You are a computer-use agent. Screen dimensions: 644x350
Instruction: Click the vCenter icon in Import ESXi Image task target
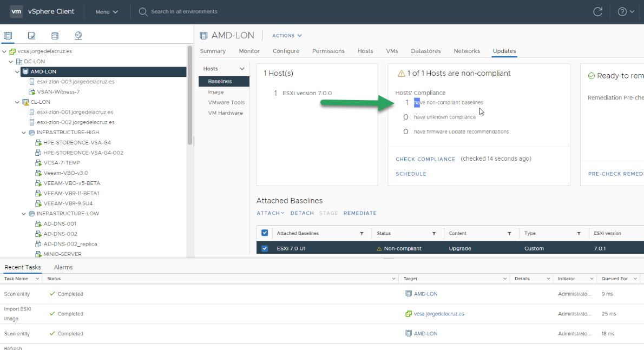[x=408, y=314]
